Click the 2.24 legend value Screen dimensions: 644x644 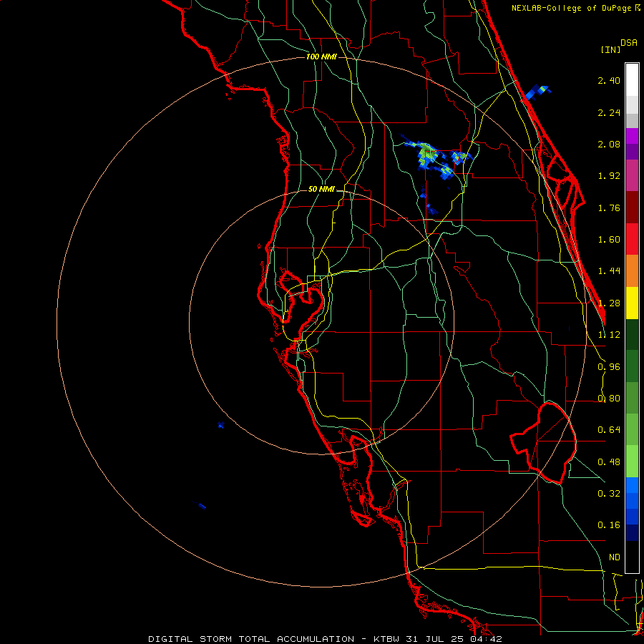coord(609,112)
